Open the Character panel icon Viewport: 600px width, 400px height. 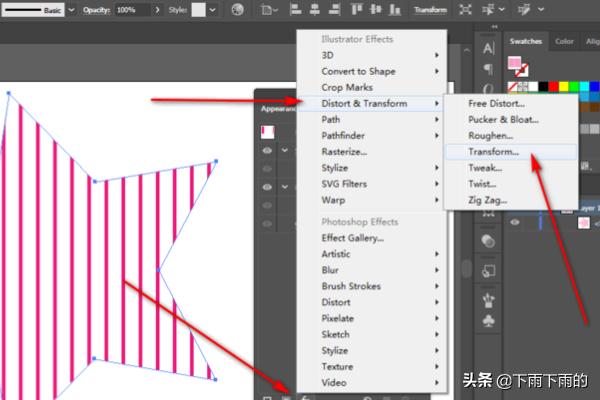[489, 47]
